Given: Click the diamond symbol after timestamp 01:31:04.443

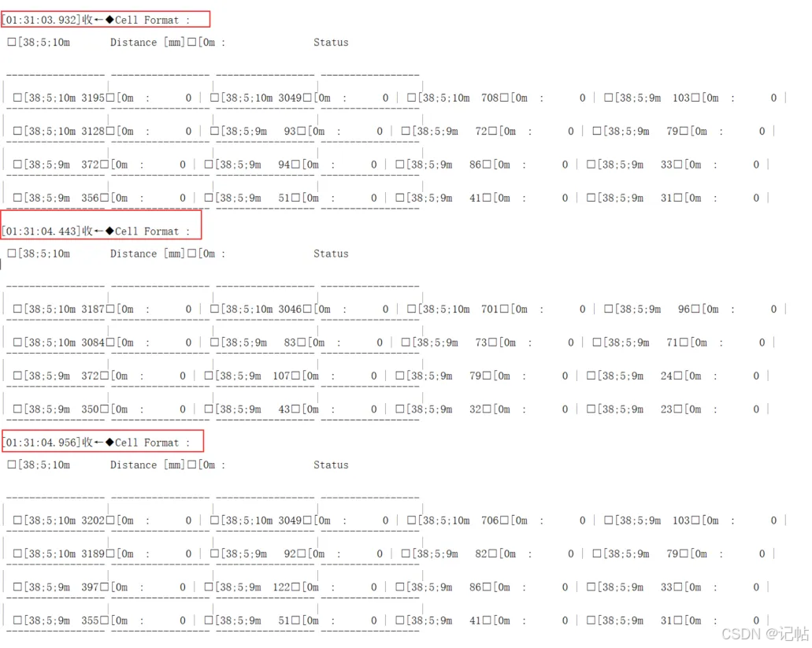Looking at the screenshot, I should click(109, 231).
